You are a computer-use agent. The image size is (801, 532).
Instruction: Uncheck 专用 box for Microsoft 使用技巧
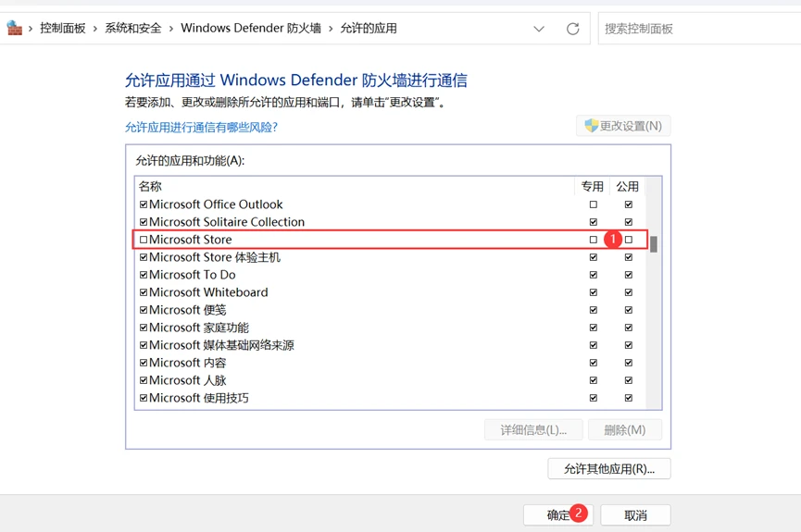(593, 398)
